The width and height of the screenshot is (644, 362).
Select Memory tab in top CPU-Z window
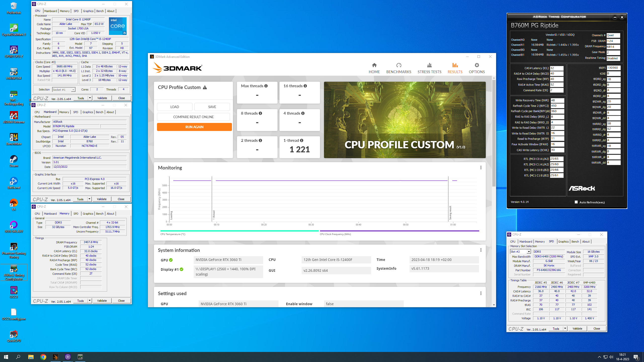[65, 11]
